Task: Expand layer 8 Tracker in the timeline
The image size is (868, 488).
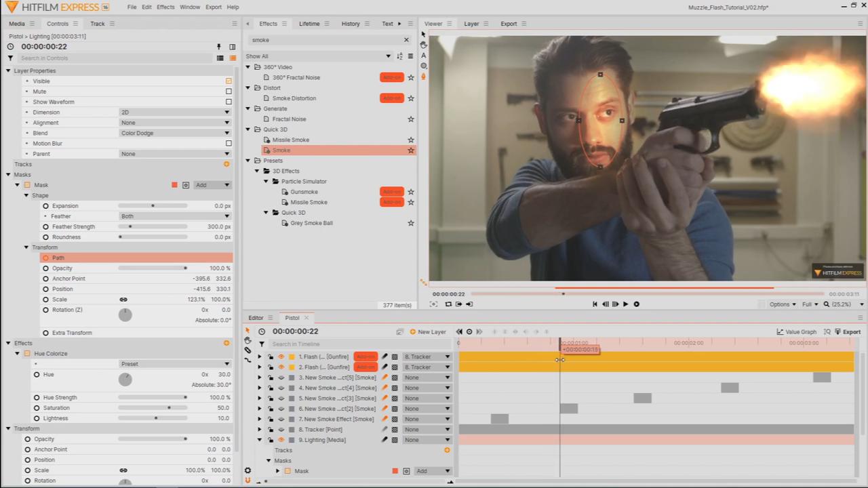Action: tap(259, 430)
